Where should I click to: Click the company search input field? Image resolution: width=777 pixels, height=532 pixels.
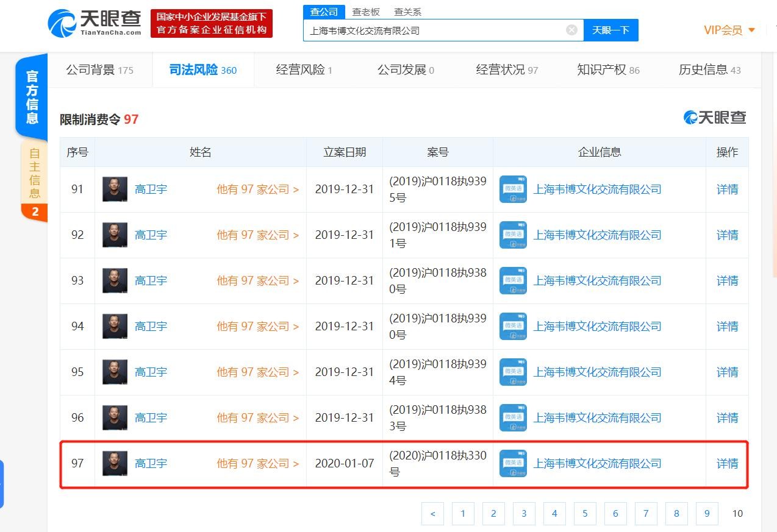click(433, 30)
